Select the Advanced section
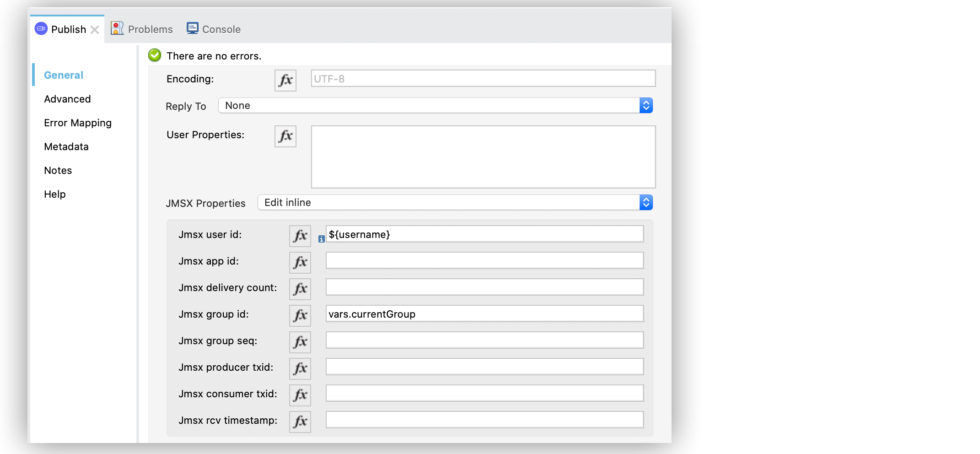Image resolution: width=980 pixels, height=454 pixels. (67, 99)
